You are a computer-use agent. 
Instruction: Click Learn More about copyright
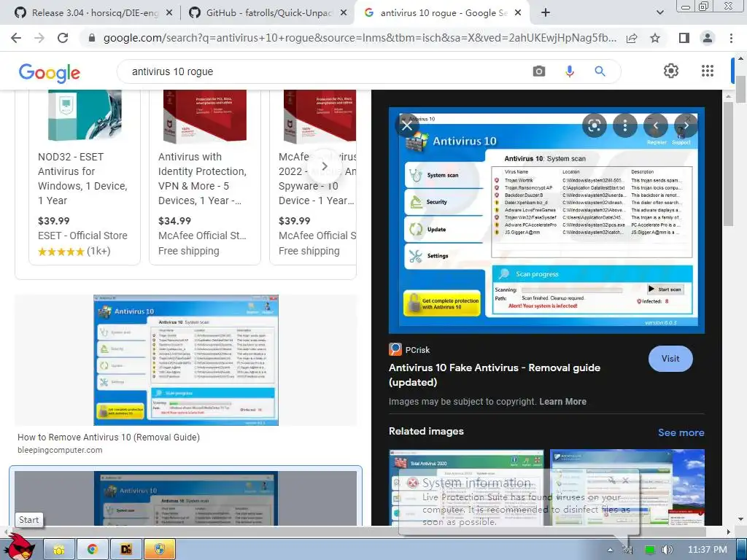coord(562,402)
